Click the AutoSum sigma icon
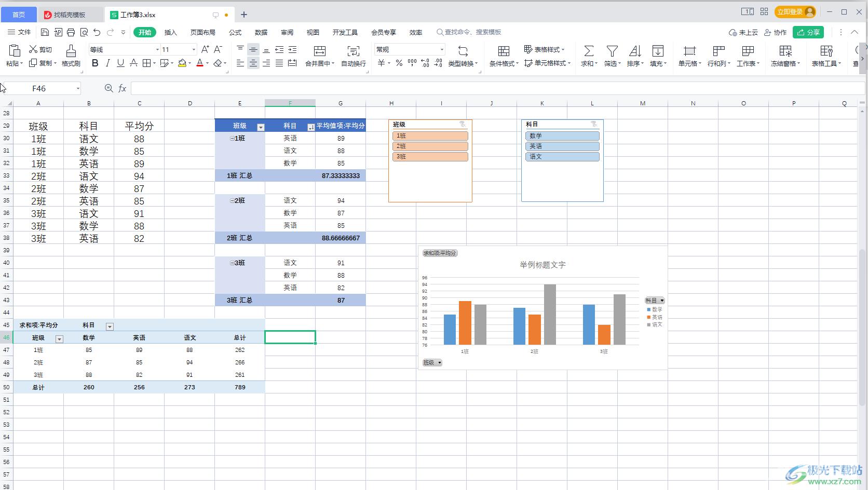The image size is (868, 490). pos(589,51)
